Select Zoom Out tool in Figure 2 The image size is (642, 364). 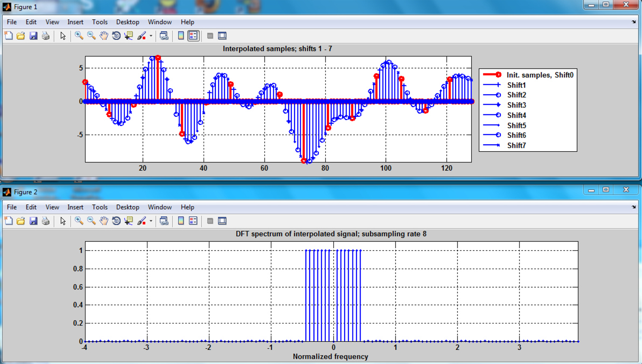[91, 221]
